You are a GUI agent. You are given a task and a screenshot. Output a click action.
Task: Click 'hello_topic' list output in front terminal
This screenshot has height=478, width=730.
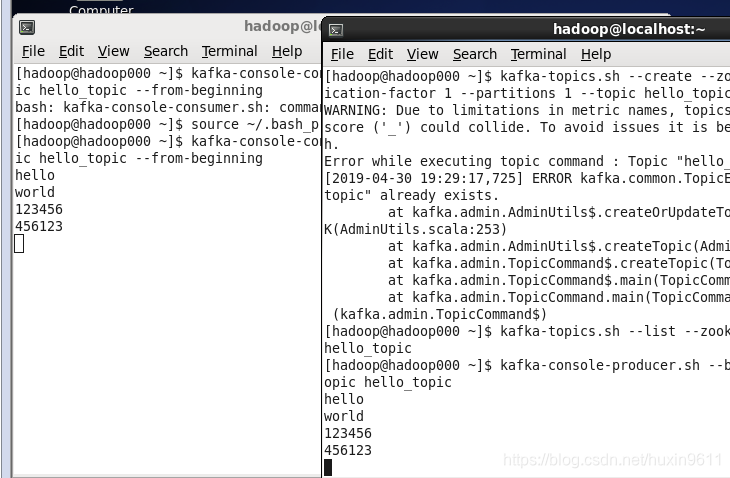pyautogui.click(x=368, y=348)
